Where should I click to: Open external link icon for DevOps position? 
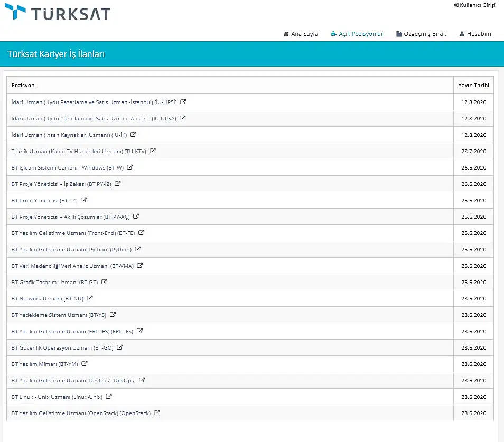click(142, 380)
